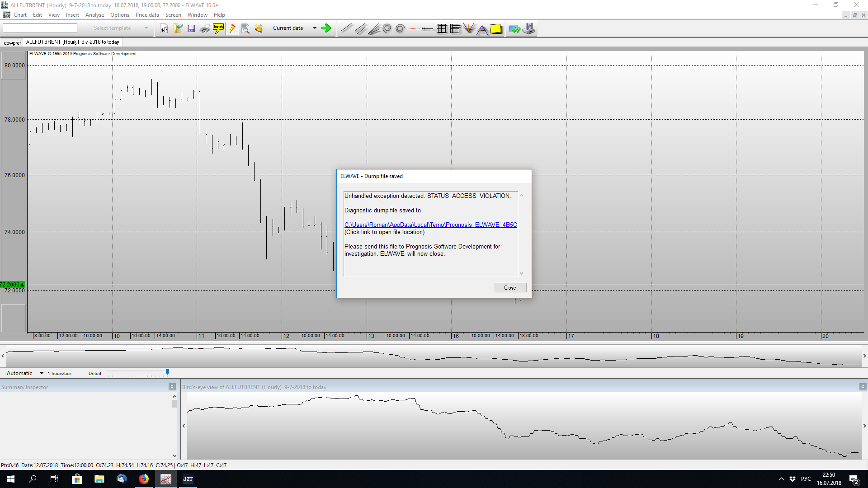
Task: Click the download data disk icon
Action: (x=529, y=28)
